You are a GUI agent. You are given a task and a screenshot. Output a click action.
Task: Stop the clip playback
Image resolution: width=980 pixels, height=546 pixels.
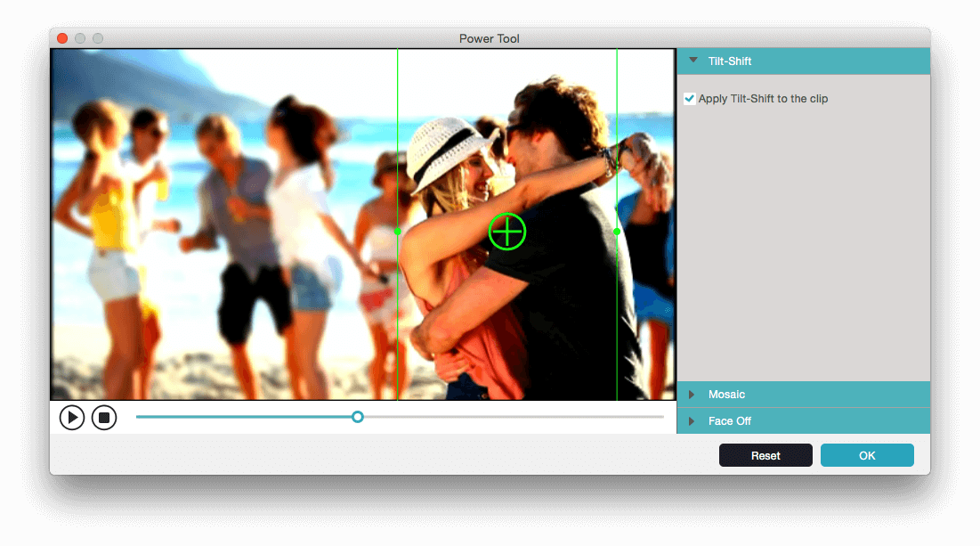(x=104, y=417)
